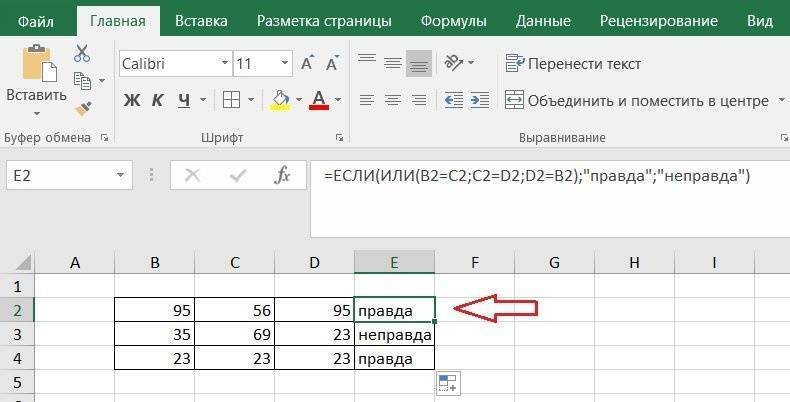This screenshot has width=790, height=402.
Task: Click the Cut scissors icon
Action: click(x=82, y=54)
